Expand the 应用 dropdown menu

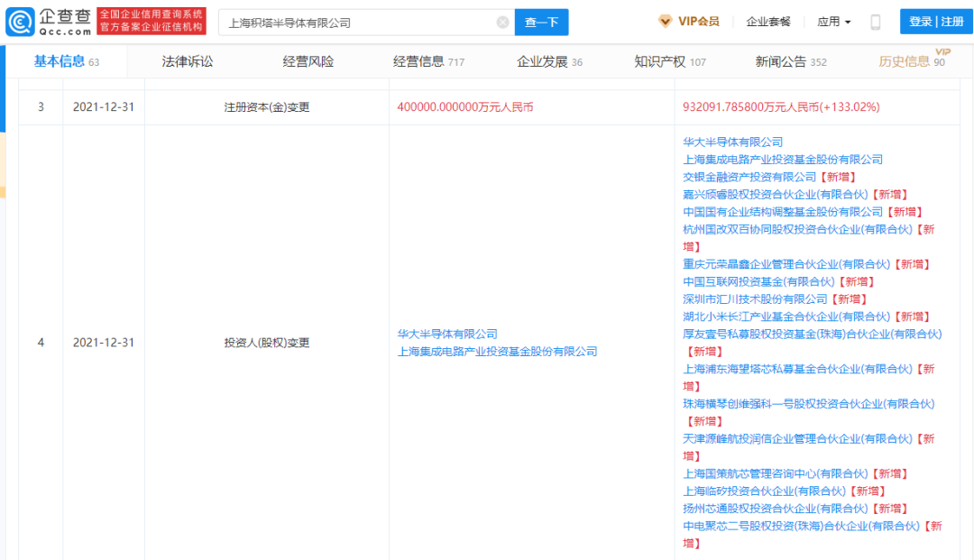point(833,22)
